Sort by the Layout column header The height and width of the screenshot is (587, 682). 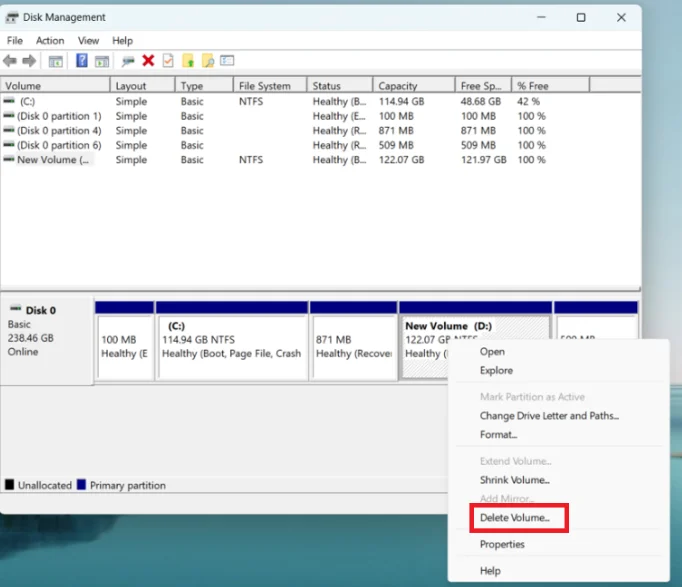pyautogui.click(x=143, y=86)
